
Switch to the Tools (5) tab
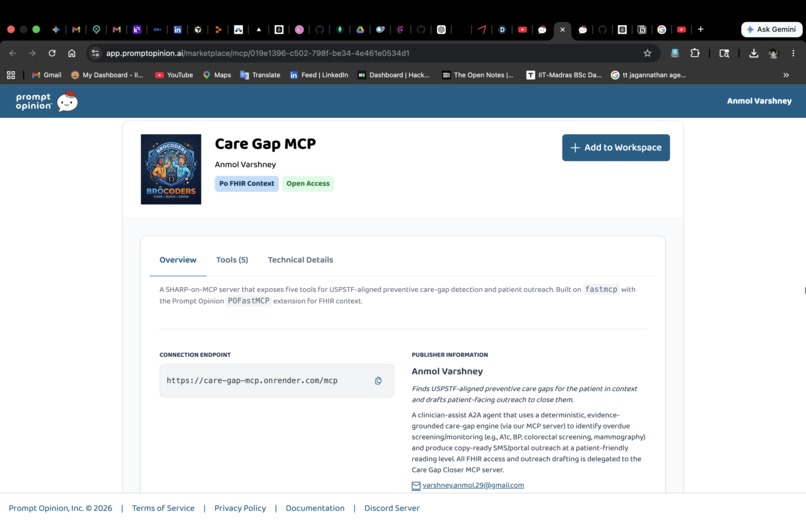pyautogui.click(x=232, y=260)
